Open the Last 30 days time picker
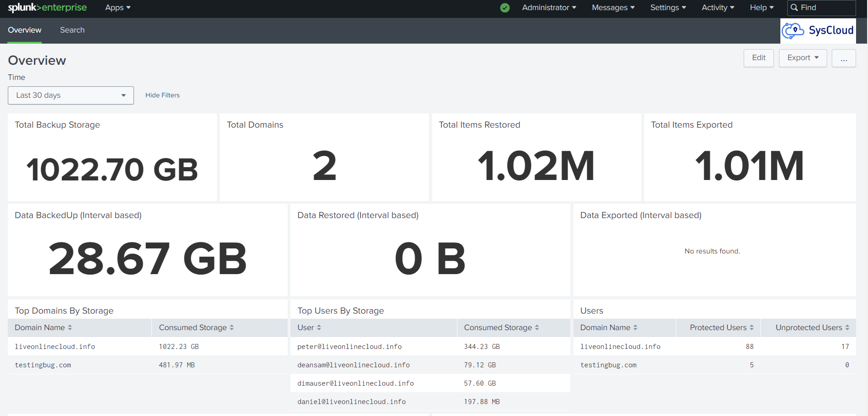Screen dimensions: 868x416 (71, 96)
